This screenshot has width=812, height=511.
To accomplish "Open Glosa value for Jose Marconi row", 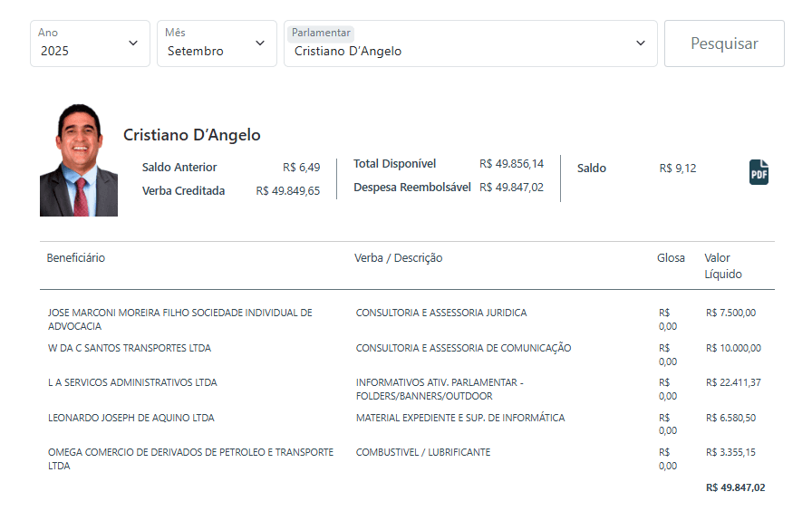I will (668, 320).
